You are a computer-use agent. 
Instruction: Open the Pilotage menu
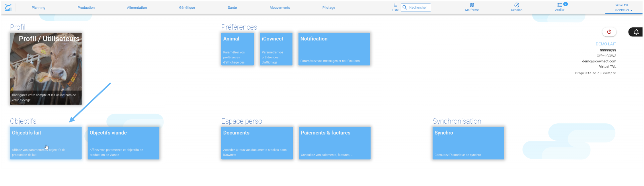(329, 8)
